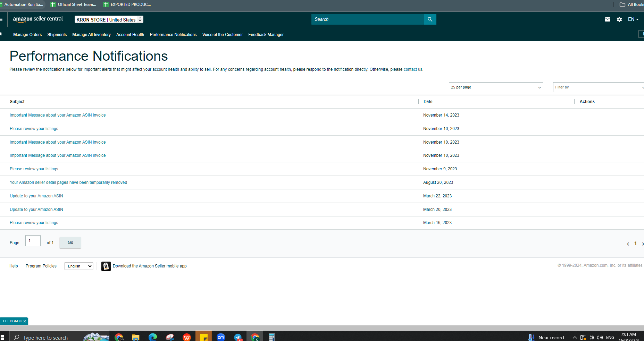Open Zoom from taskbar
Image resolution: width=644 pixels, height=341 pixels.
[221, 337]
